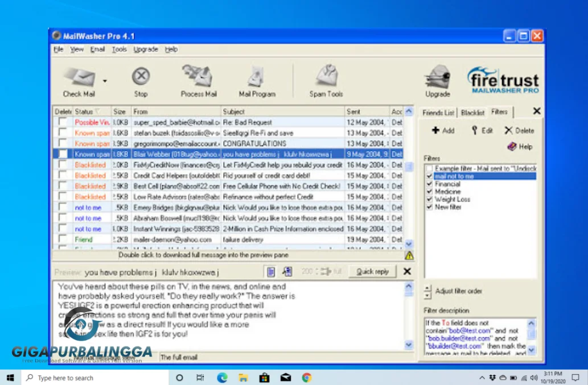Viewport: 588px width, 385px height.
Task: Switch to the Blacklist tab
Action: point(472,113)
